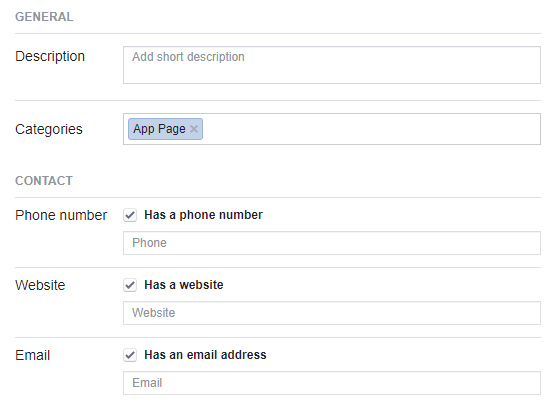Viewport: 558px width, 408px height.
Task: Select the App Page category chip
Action: (x=159, y=129)
